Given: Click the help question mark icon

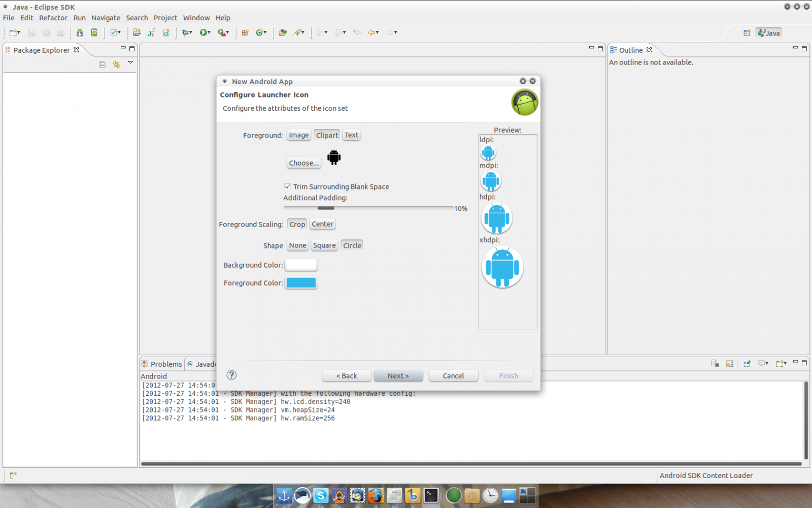Looking at the screenshot, I should click(x=231, y=375).
